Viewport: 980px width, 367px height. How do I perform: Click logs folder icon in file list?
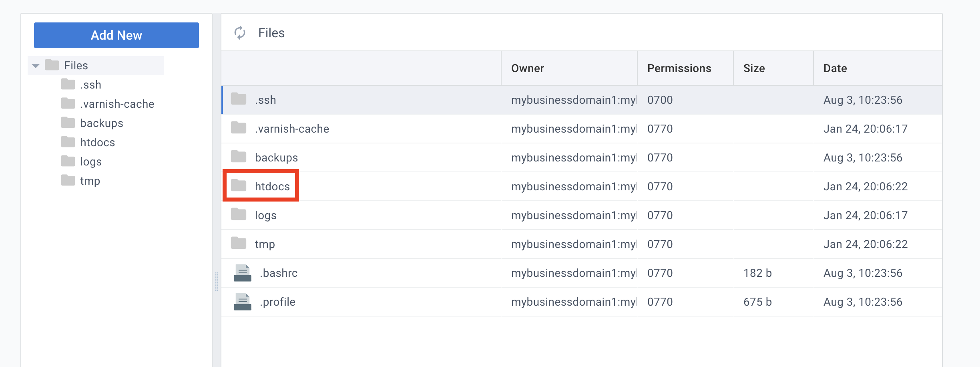239,215
